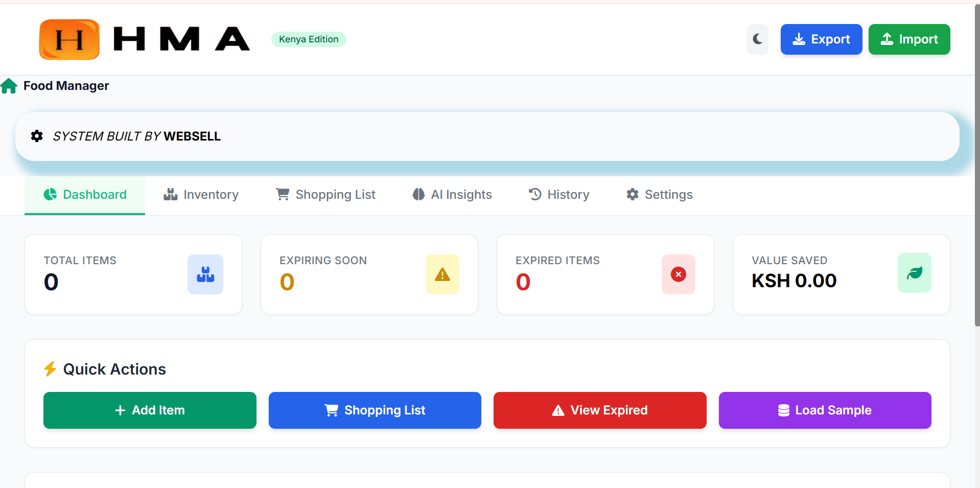Click the blue boxes icon in Total Items card
Screen dimensions: 980x488
(x=205, y=274)
